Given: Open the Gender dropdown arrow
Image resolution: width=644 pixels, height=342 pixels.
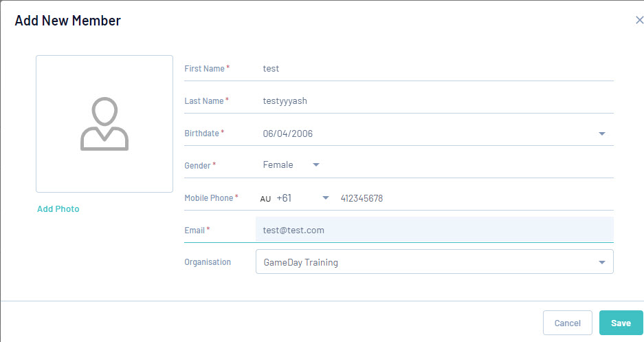Looking at the screenshot, I should tap(316, 165).
